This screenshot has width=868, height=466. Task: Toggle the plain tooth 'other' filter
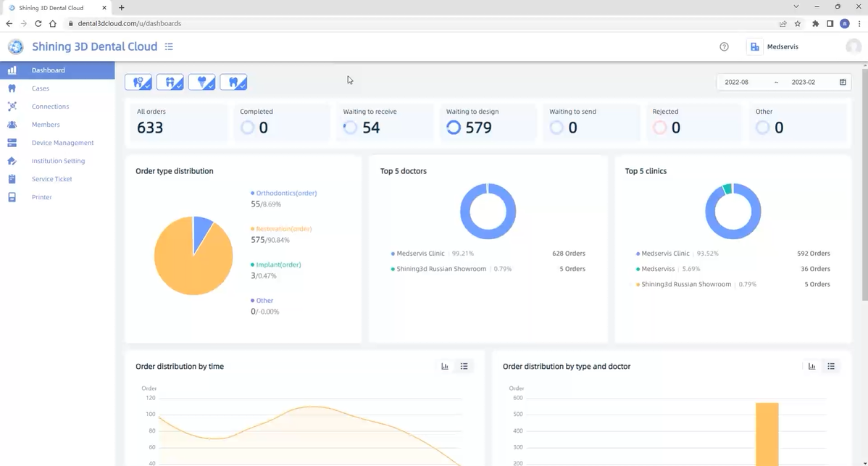coord(233,82)
